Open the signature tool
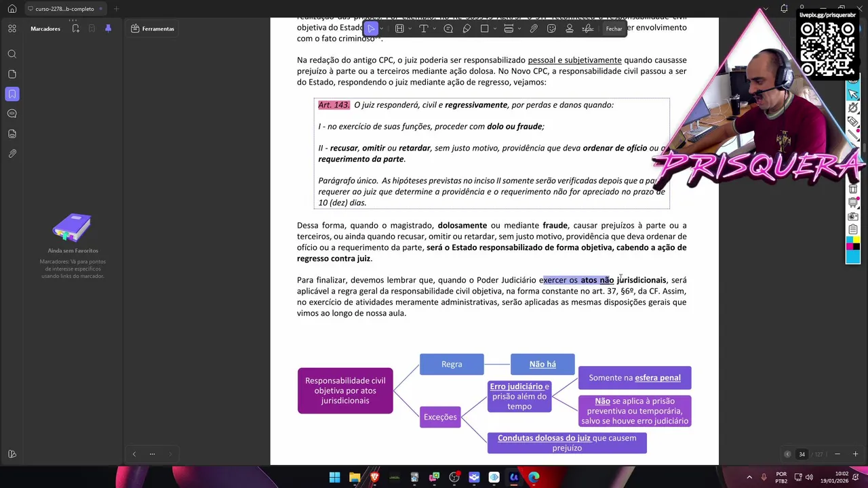This screenshot has height=488, width=868. coord(588,28)
